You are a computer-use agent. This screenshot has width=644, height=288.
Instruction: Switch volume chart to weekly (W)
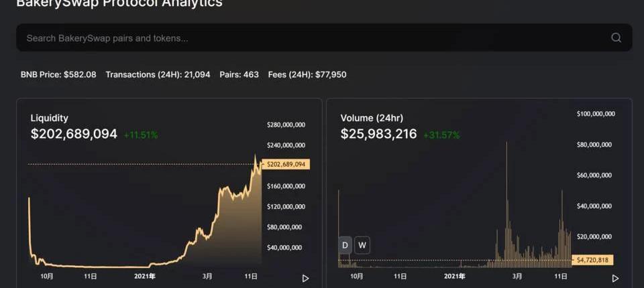362,245
